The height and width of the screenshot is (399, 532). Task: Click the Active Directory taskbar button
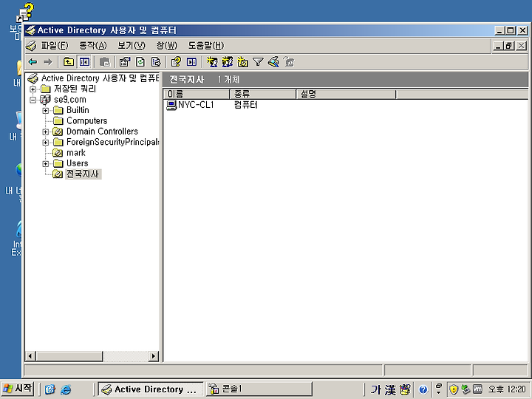[x=151, y=389]
